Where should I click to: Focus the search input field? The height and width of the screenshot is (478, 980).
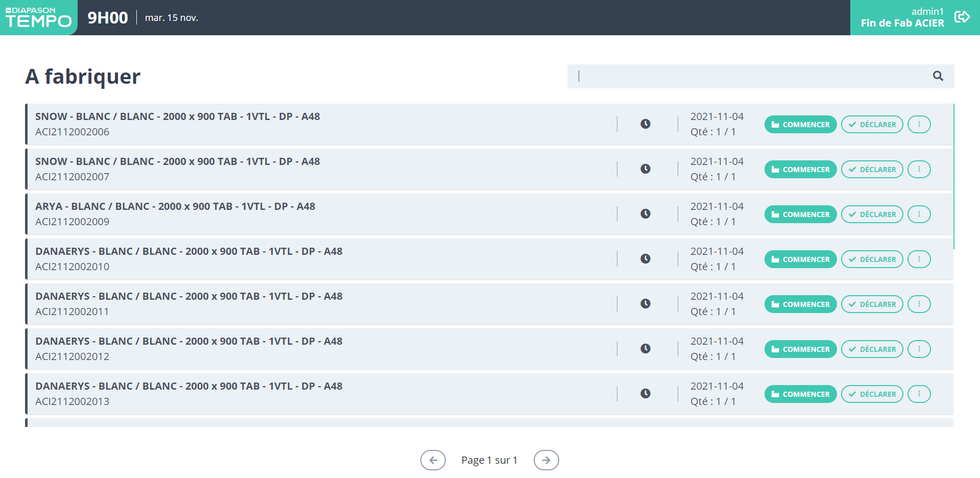click(x=751, y=76)
